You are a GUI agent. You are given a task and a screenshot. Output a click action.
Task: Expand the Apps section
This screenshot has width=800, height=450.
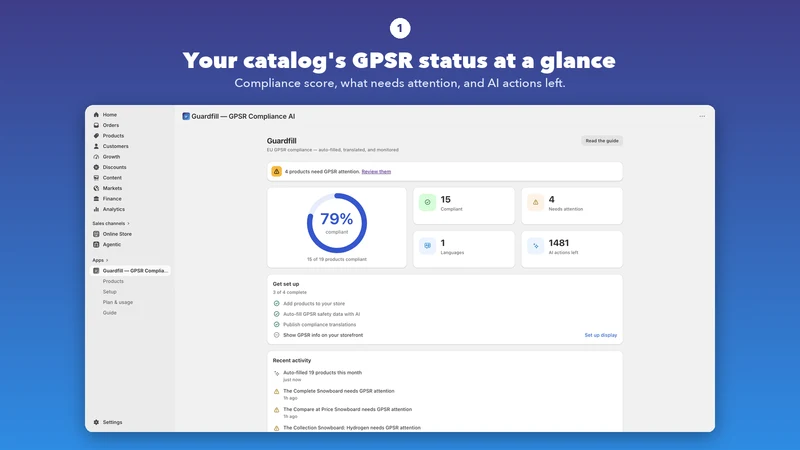coord(100,260)
